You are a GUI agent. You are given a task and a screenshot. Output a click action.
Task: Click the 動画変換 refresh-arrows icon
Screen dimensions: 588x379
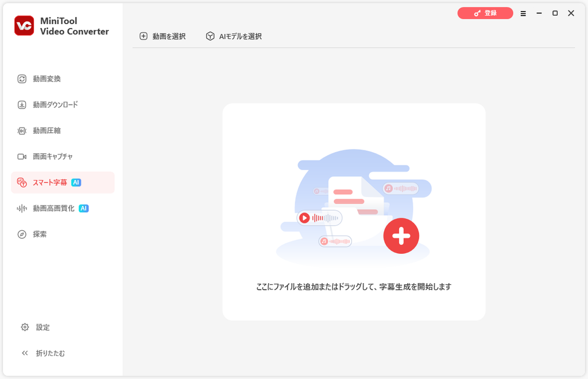[x=22, y=79]
